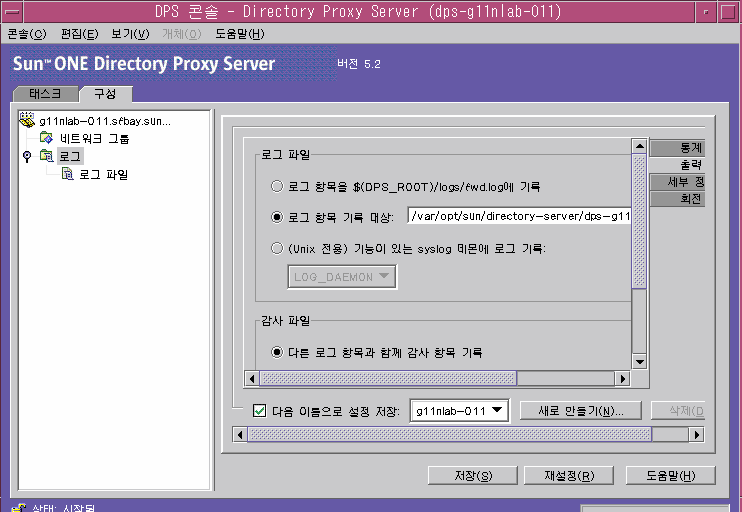Click the status icon in the status bar
The height and width of the screenshot is (512, 742).
(x=19, y=508)
